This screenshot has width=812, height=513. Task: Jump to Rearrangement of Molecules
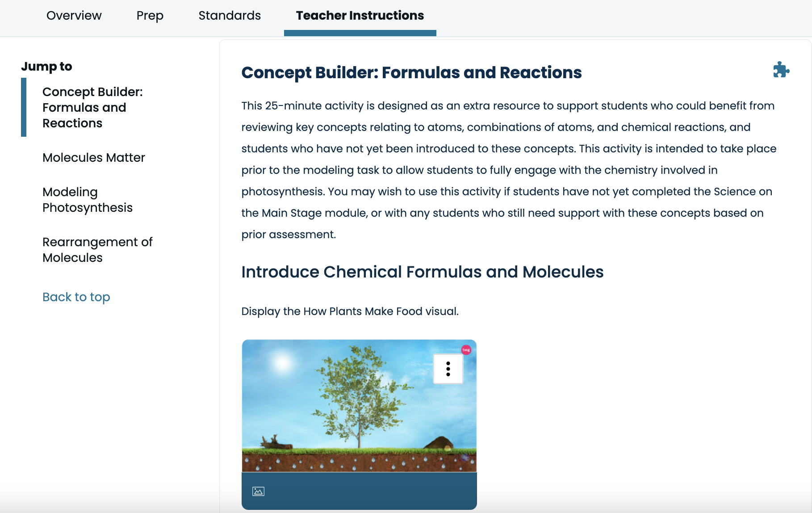point(97,250)
